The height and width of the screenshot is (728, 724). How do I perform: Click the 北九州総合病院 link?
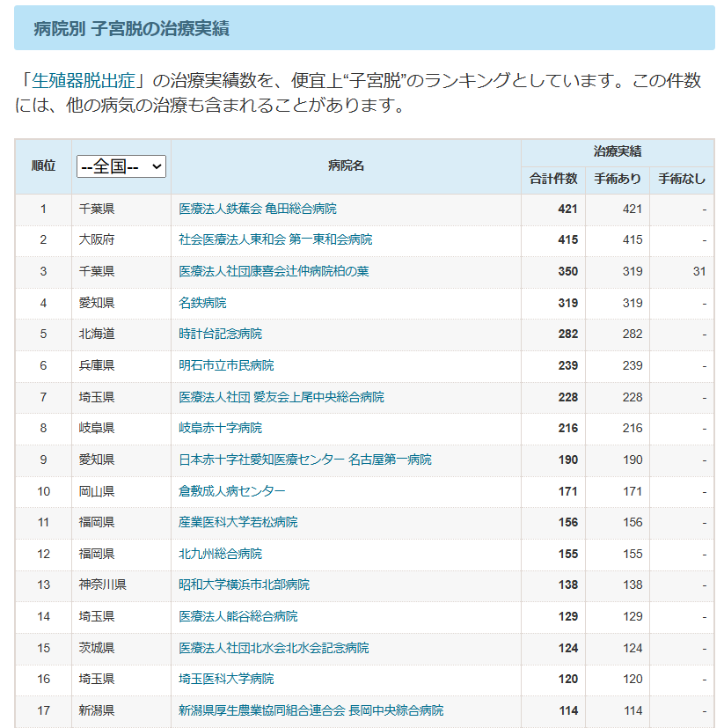(220, 554)
